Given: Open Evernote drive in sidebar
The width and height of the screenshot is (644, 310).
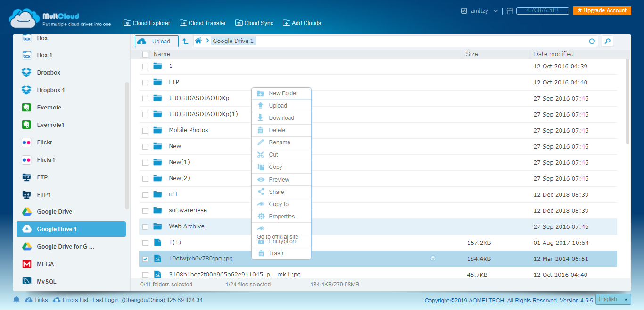Looking at the screenshot, I should pos(49,108).
